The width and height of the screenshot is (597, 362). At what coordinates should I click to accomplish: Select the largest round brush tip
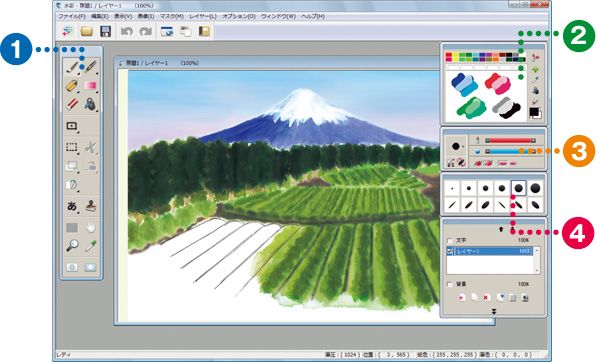(x=535, y=188)
